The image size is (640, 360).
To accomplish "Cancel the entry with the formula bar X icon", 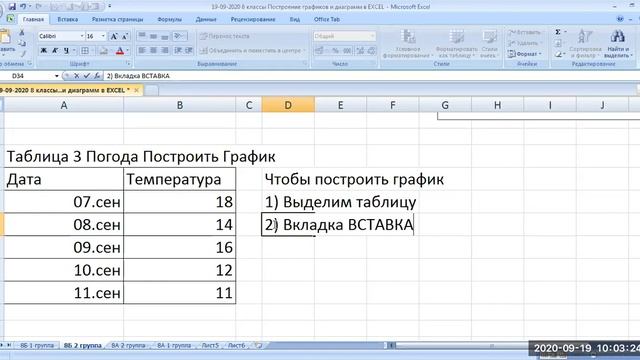I will click(76, 76).
